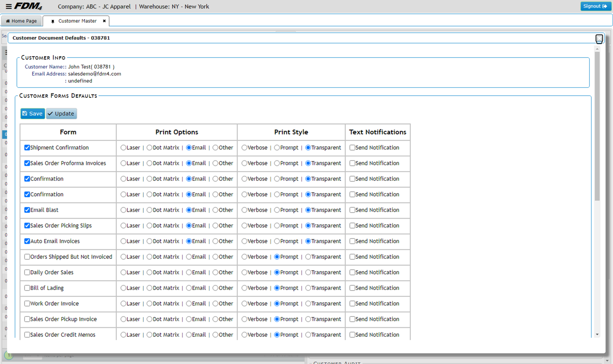
Task: Click the email address salesdemo@fdm4.com
Action: tap(95, 74)
